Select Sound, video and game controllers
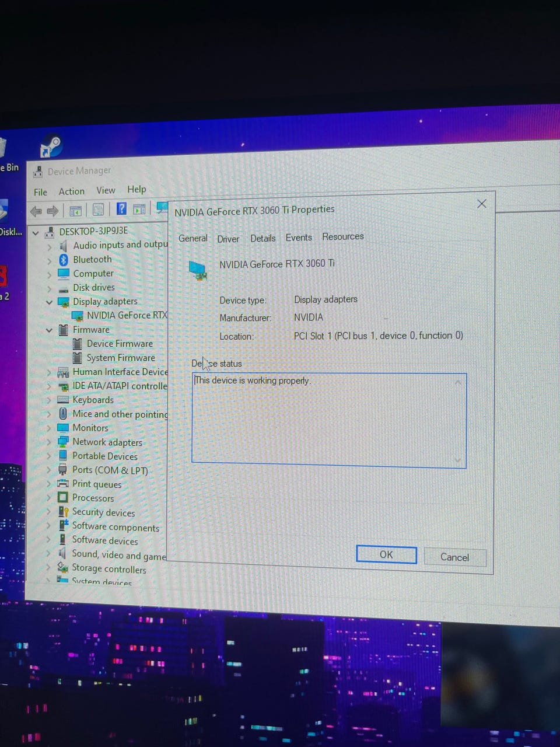The height and width of the screenshot is (747, 560). click(x=119, y=554)
